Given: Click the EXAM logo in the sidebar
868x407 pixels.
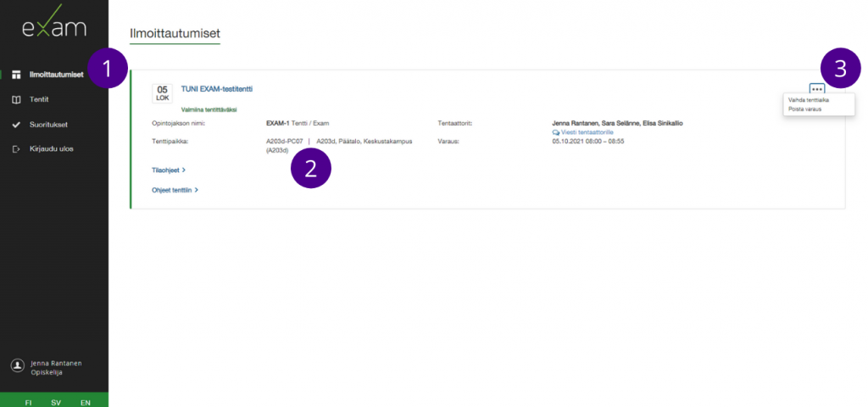Looking at the screenshot, I should point(54,28).
